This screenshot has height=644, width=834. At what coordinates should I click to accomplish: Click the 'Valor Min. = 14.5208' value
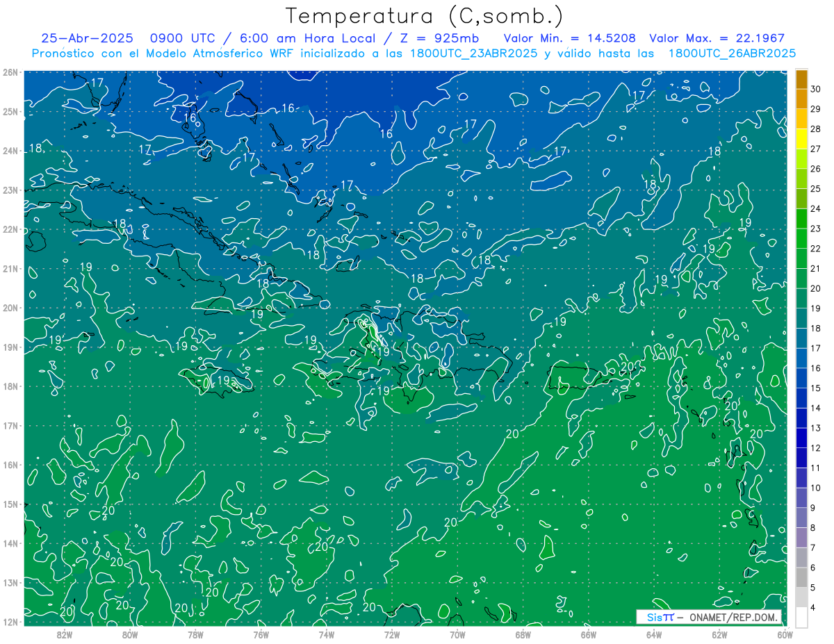tap(570, 38)
